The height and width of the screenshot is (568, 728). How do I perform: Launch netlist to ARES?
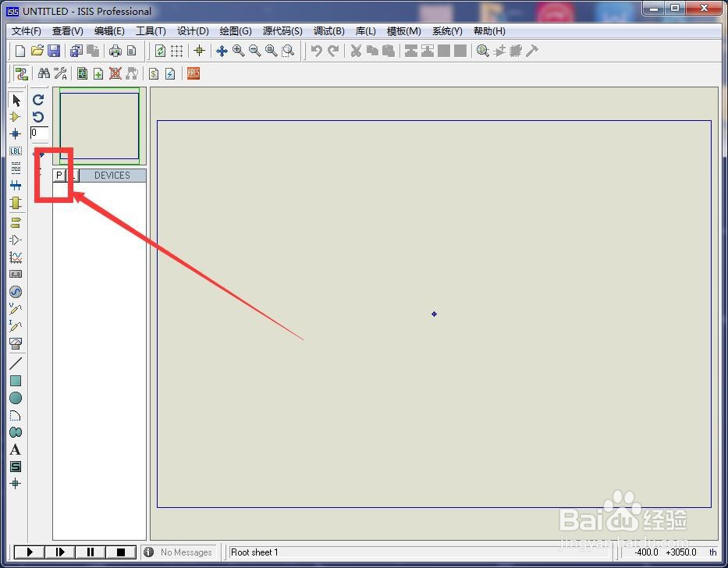194,73
